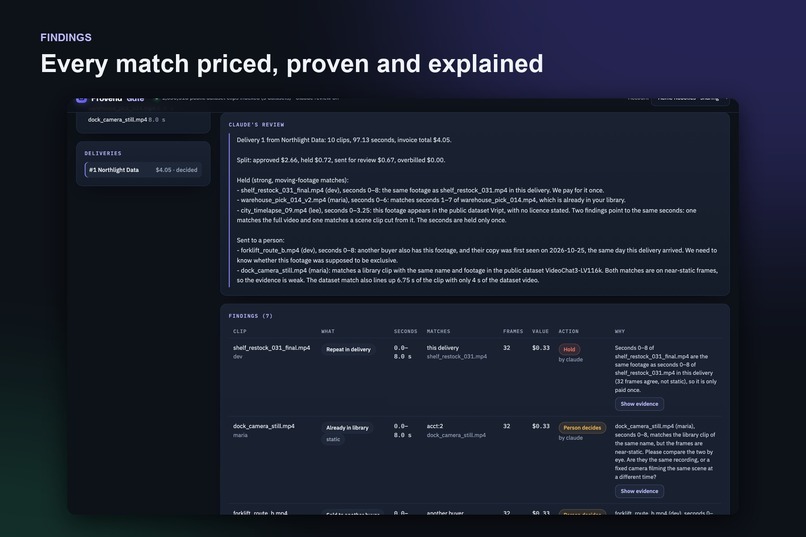Click the fully visible Person decides badge
The image size is (806, 537).
tap(582, 428)
